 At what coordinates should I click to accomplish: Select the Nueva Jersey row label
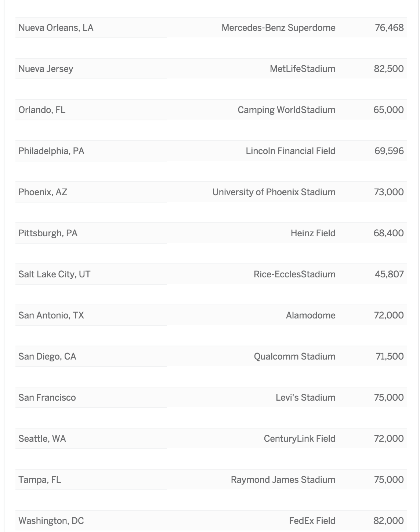46,69
